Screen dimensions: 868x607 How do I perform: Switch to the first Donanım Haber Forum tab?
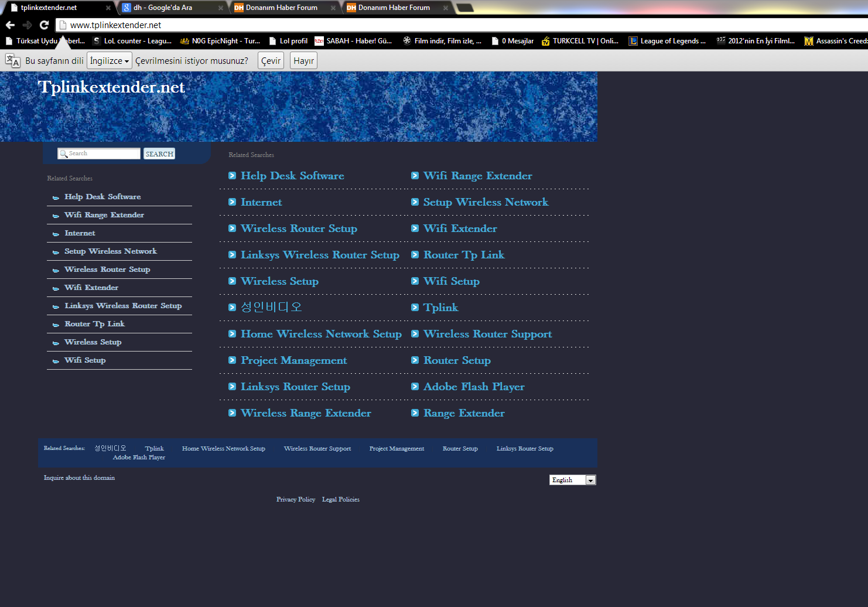pyautogui.click(x=282, y=8)
